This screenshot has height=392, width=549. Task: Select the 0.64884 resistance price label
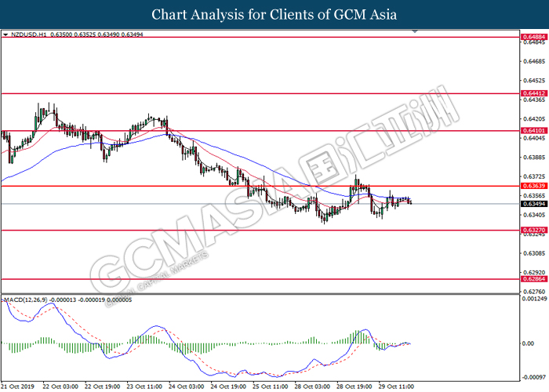click(534, 37)
